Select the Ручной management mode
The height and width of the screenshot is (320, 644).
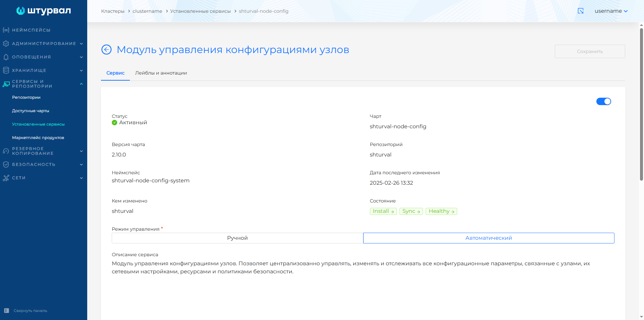tap(237, 238)
